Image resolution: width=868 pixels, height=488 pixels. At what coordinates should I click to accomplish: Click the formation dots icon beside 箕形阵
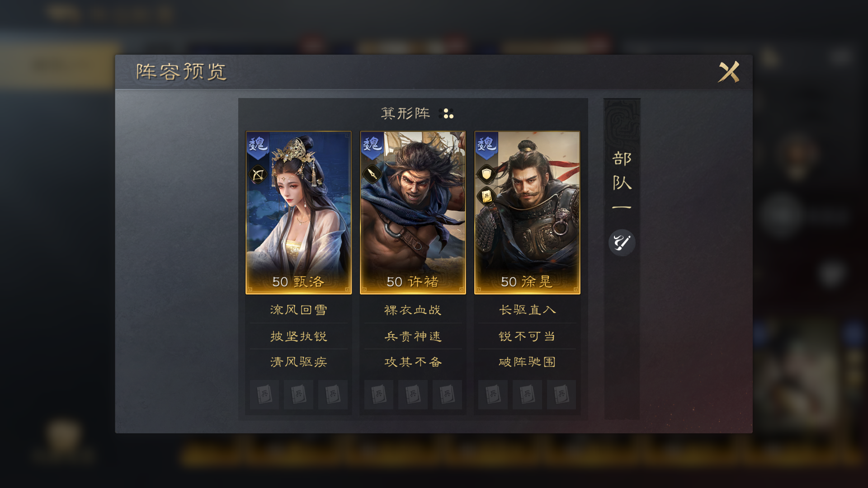(446, 113)
